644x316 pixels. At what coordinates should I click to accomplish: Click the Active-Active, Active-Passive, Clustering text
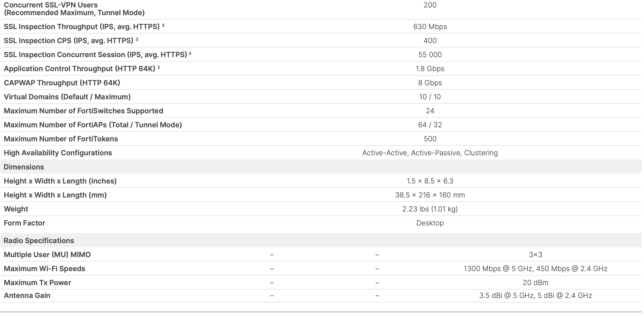[430, 153]
